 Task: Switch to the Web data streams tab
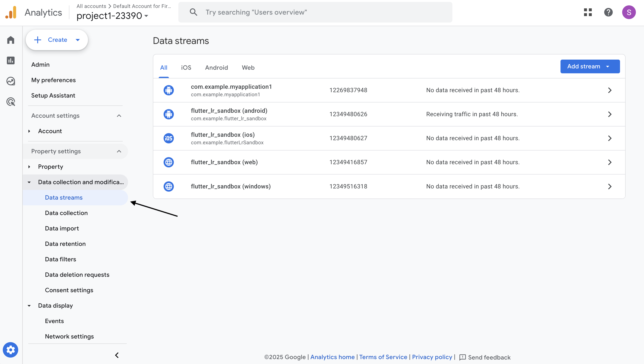pos(248,68)
